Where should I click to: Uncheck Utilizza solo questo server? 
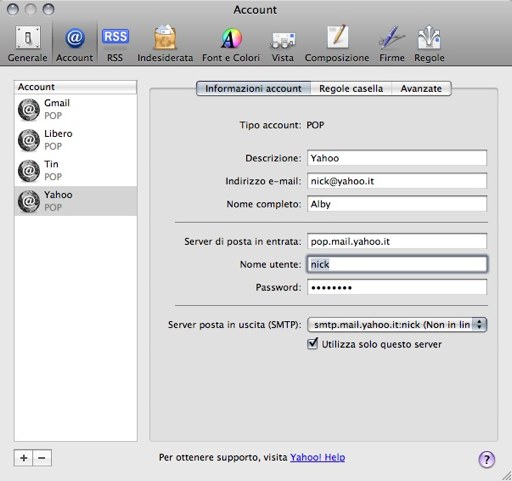point(312,344)
